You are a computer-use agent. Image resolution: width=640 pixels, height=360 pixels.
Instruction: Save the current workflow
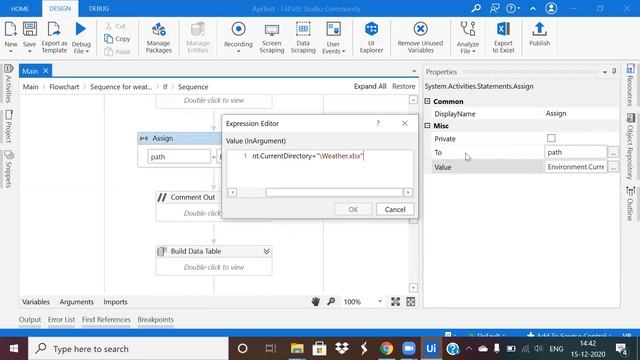(x=29, y=37)
